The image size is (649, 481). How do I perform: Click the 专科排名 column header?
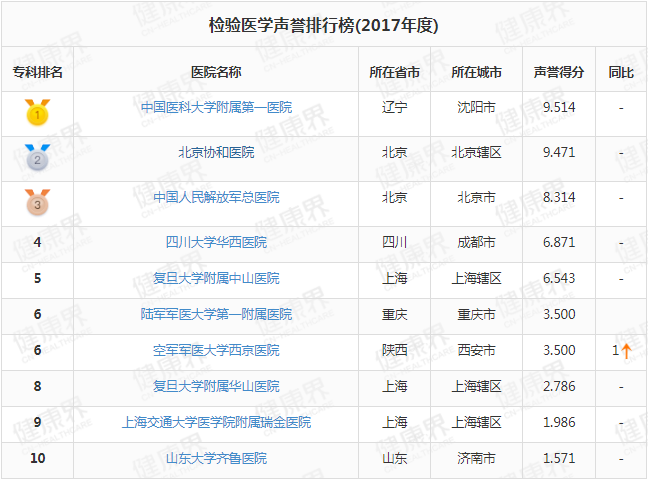37,72
